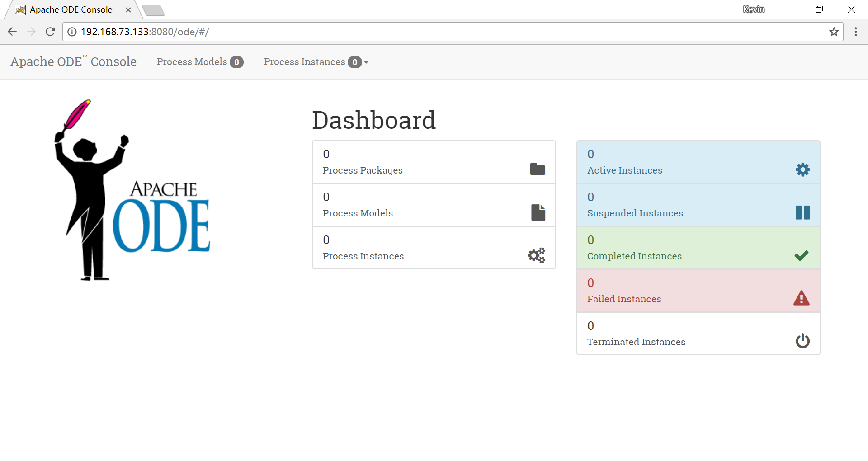
Task: Reload the page using the refresh button
Action: click(x=50, y=32)
